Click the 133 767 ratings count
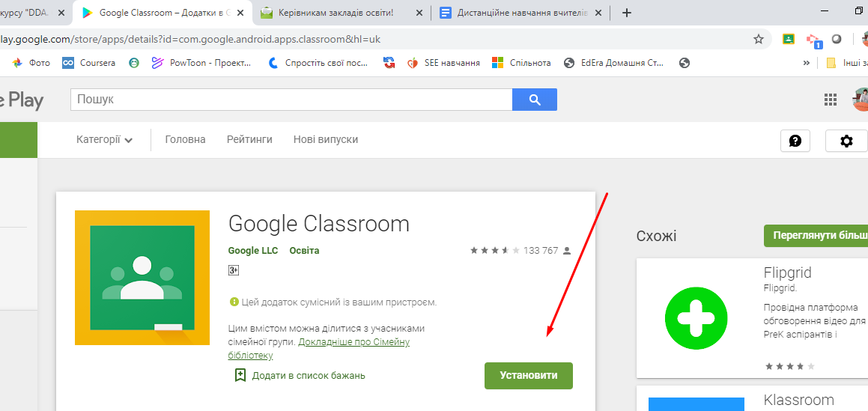The image size is (868, 411). pos(540,251)
